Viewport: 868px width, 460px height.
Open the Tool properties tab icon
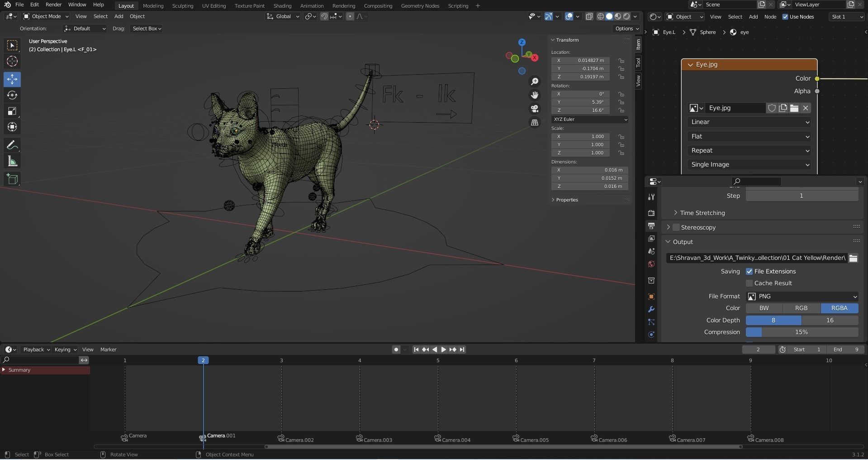click(x=651, y=197)
